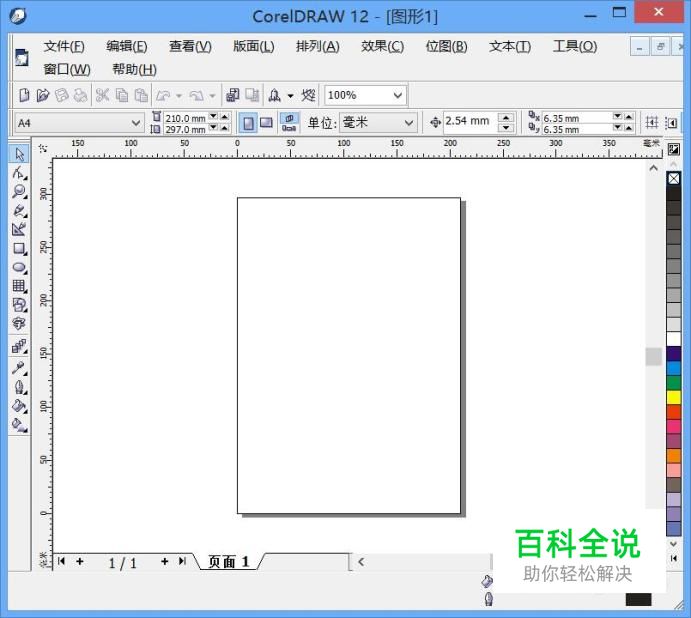The height and width of the screenshot is (618, 691).
Task: Pick the no-fill X swatch
Action: click(x=673, y=179)
